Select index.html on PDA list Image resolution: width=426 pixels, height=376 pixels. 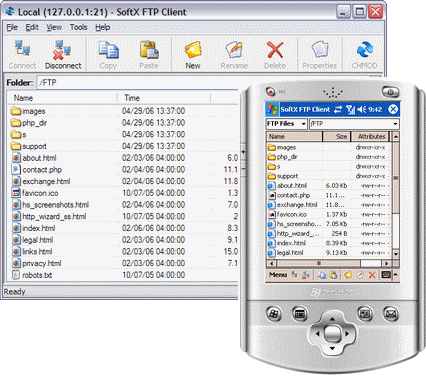tap(287, 243)
